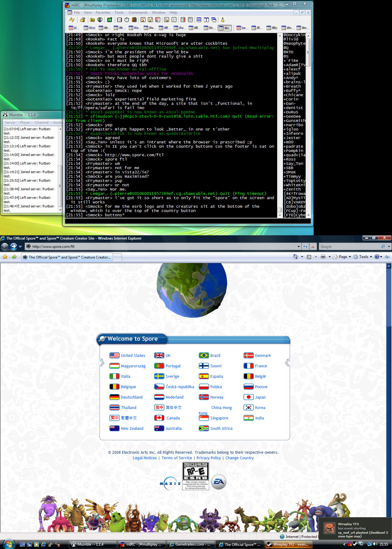Open mIRC Channels folder toolbar icon

[92, 20]
